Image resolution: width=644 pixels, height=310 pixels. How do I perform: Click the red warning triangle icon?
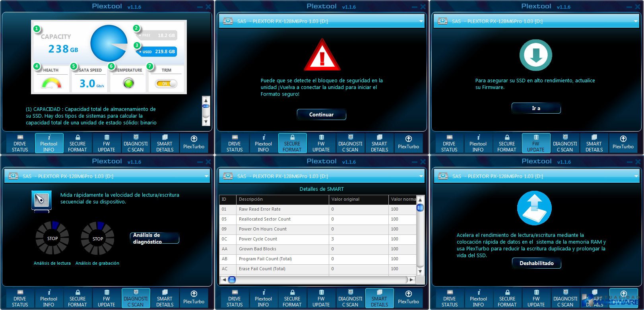point(322,56)
